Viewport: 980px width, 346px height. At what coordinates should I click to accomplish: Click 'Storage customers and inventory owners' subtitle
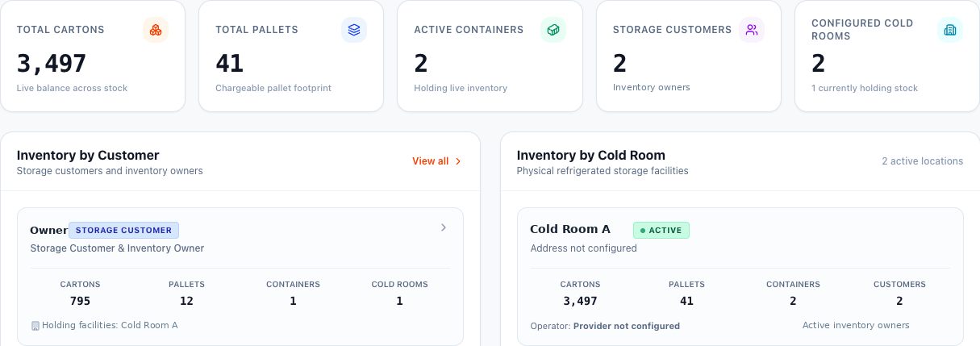[x=110, y=171]
